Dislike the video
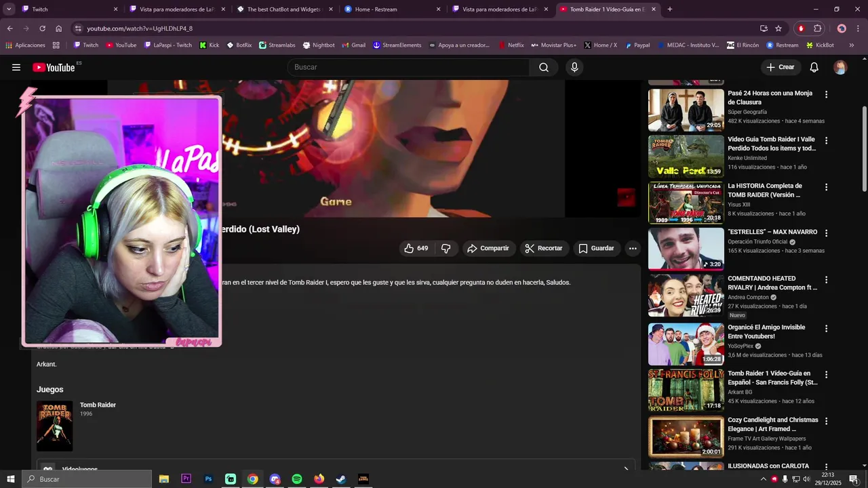The width and height of the screenshot is (868, 488). pyautogui.click(x=446, y=249)
